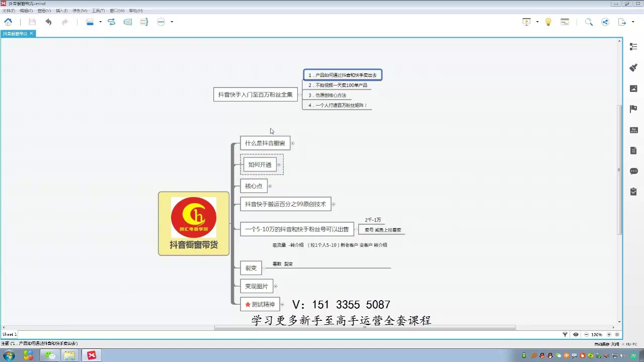Open the Format brush panel

633,67
